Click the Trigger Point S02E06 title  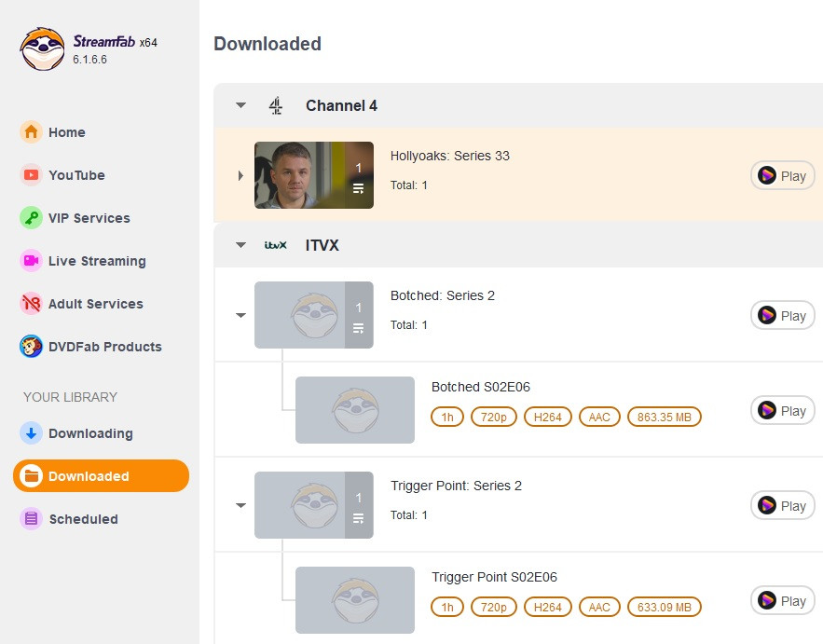point(494,577)
